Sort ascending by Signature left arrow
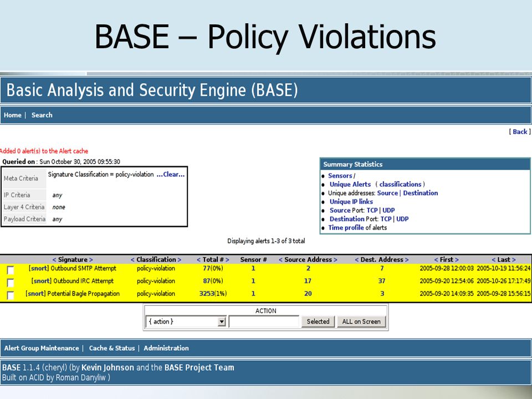This screenshot has height=399, width=532. coord(54,259)
